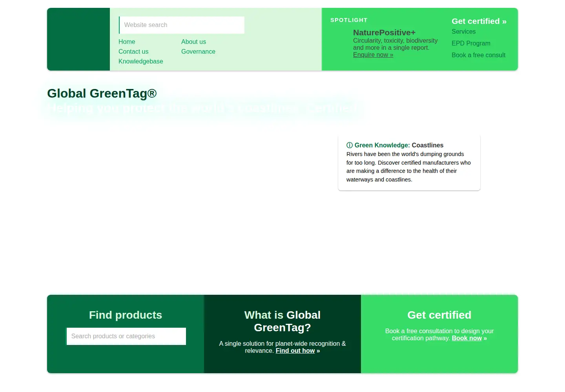Screen dimensions: 565x392
Task: Click the "Rivers have been the world's dumping grounds" paragraph
Action: (408, 167)
